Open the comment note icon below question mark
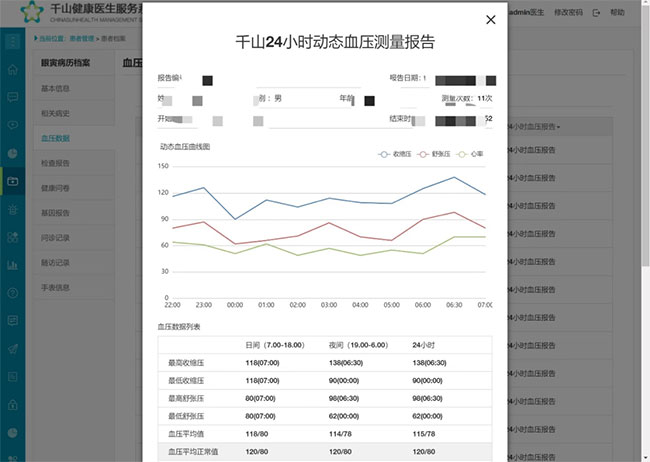 12,321
